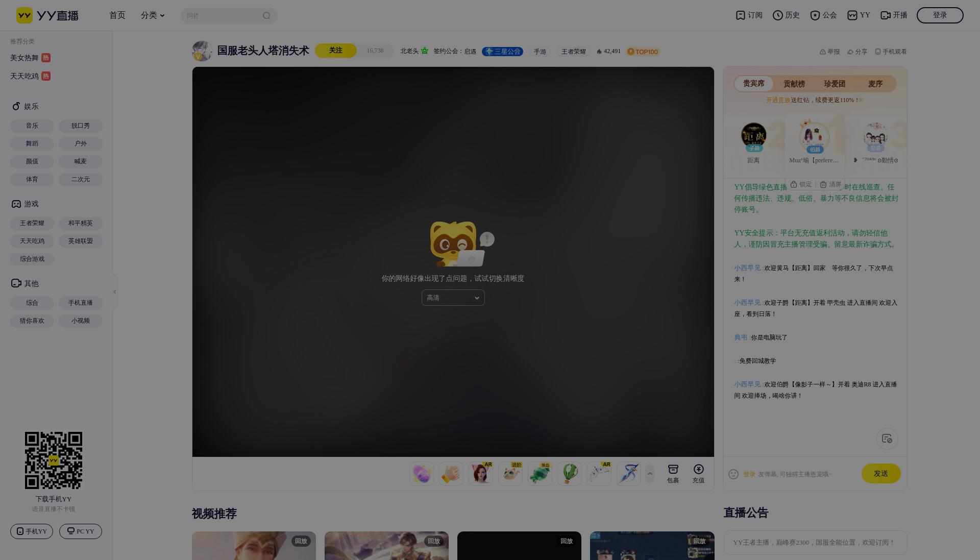Open the 天天吃鸡 recommended category with the 热 badge
Image resolution: width=980 pixels, height=560 pixels.
point(30,76)
